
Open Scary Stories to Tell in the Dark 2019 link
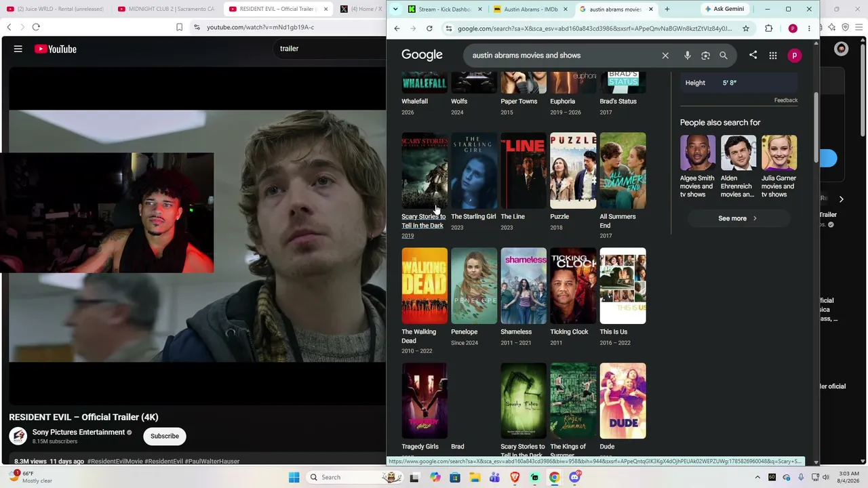click(x=424, y=222)
